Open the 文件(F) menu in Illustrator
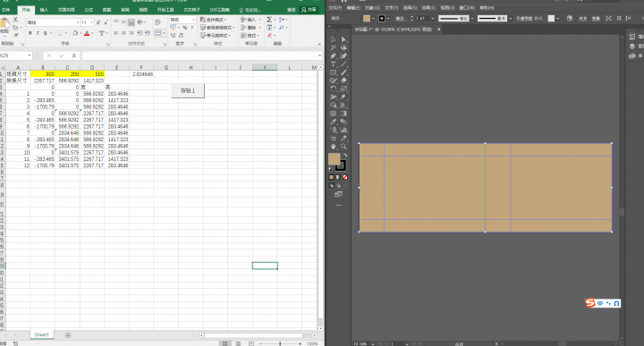This screenshot has height=346, width=644. 335,8
